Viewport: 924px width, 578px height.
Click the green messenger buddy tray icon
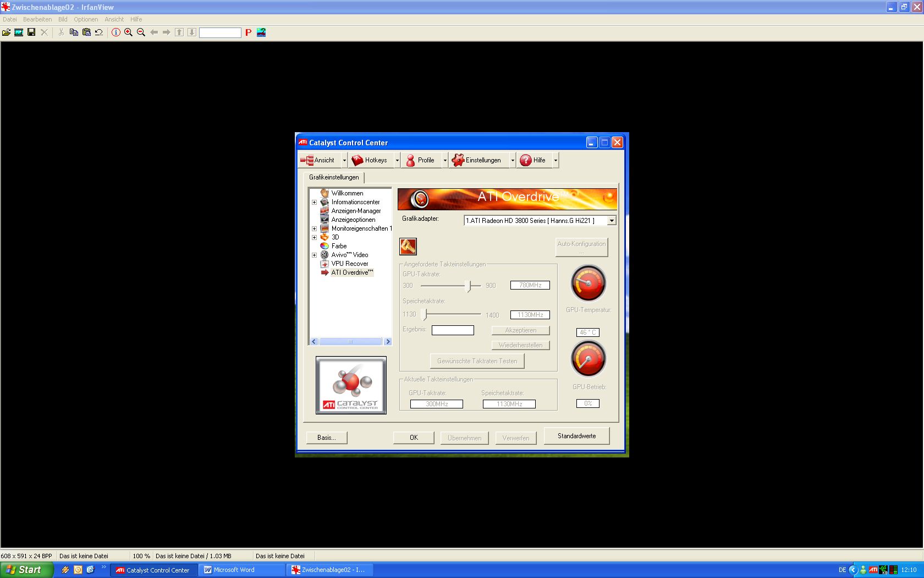[863, 570]
